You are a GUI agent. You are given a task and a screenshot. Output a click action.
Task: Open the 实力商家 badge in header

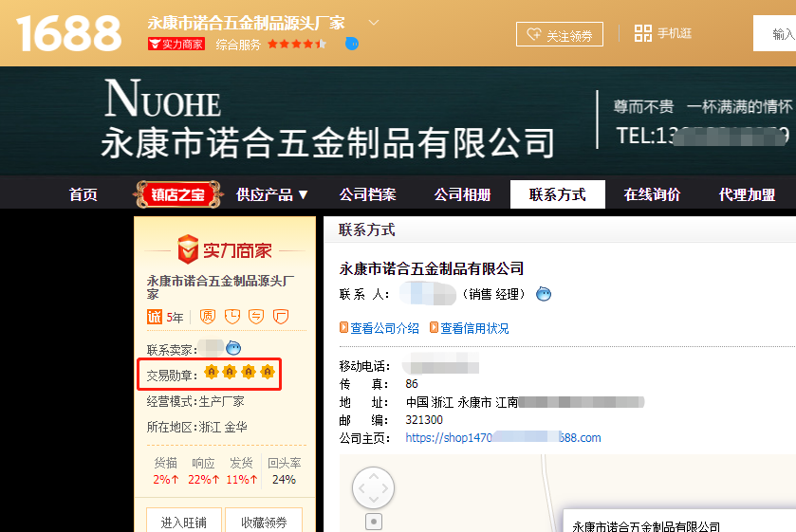[x=176, y=45]
